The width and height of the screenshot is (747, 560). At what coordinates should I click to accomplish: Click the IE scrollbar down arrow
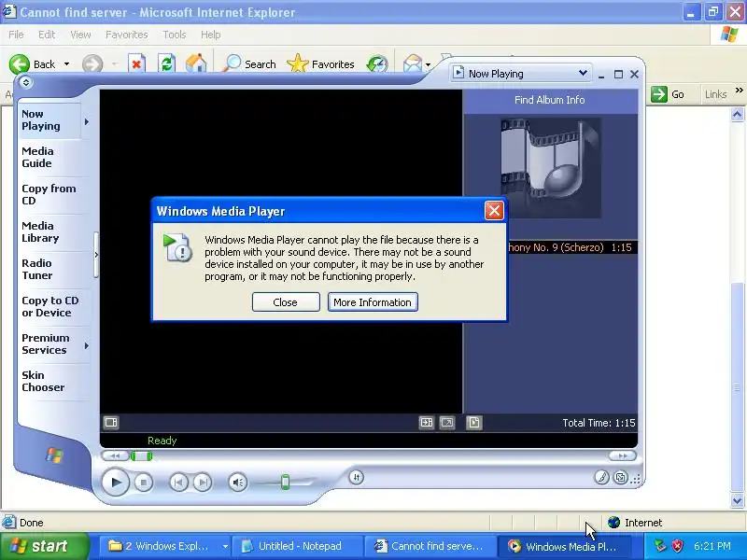point(737,500)
